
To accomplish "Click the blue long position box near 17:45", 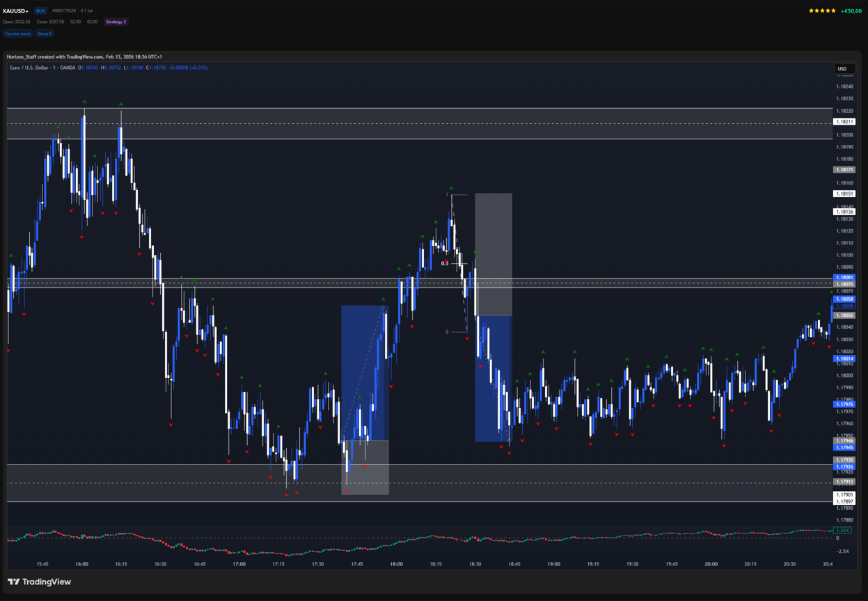I will 362,373.
